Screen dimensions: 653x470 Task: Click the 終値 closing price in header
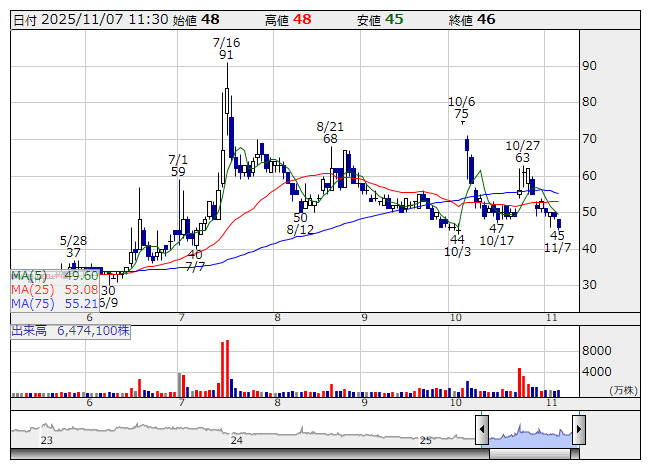[x=486, y=19]
